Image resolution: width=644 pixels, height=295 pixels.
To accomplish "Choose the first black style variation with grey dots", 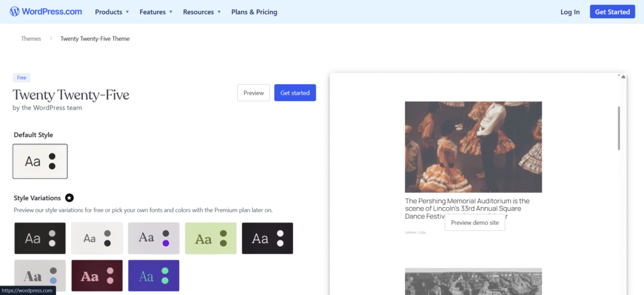I will click(40, 238).
